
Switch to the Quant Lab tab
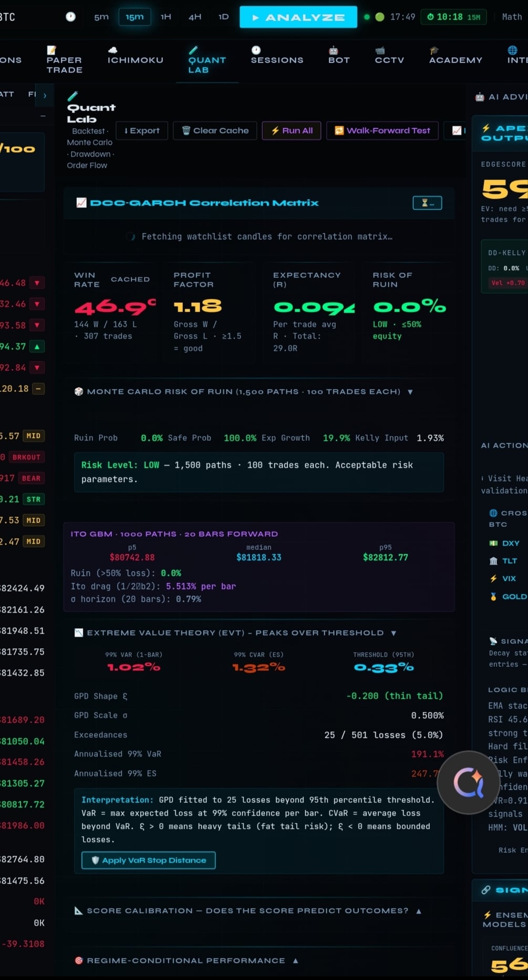(x=207, y=60)
